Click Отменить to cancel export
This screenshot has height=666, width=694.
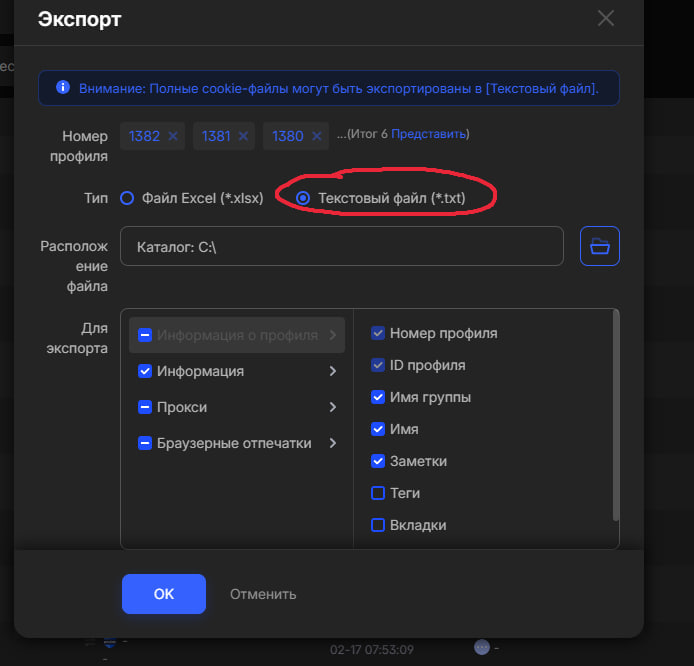click(x=263, y=594)
